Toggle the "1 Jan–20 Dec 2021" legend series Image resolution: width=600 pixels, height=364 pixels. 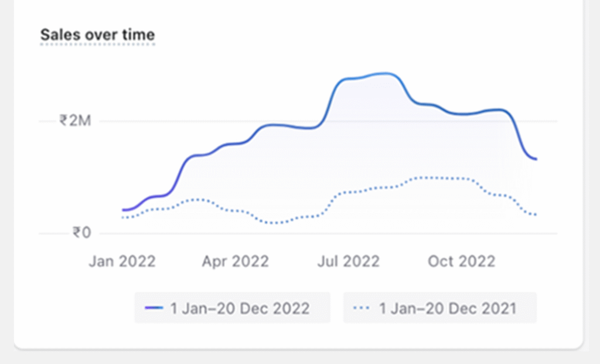(440, 308)
